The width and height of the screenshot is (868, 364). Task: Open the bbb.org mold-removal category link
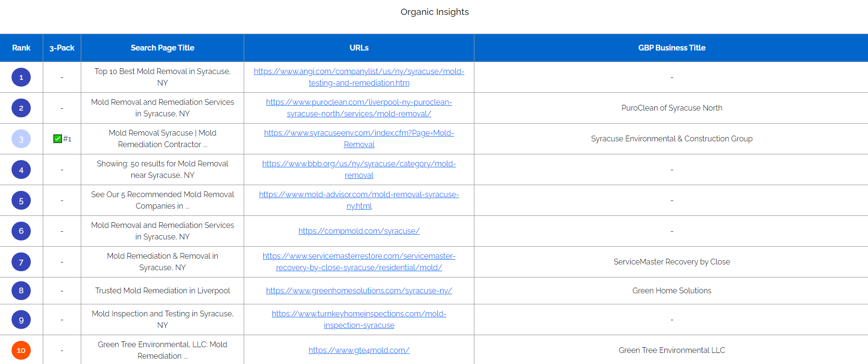coord(359,169)
